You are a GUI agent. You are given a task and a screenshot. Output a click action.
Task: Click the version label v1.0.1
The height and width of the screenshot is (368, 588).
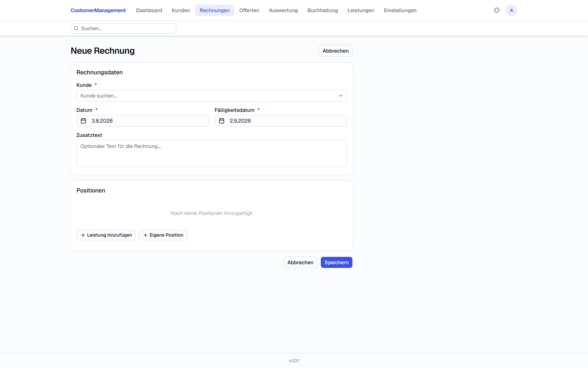(x=294, y=360)
